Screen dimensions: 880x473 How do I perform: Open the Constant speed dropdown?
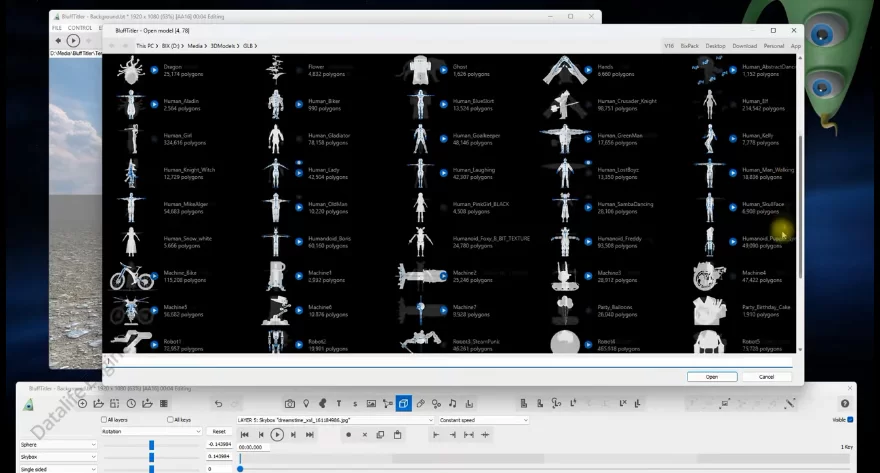tap(482, 420)
